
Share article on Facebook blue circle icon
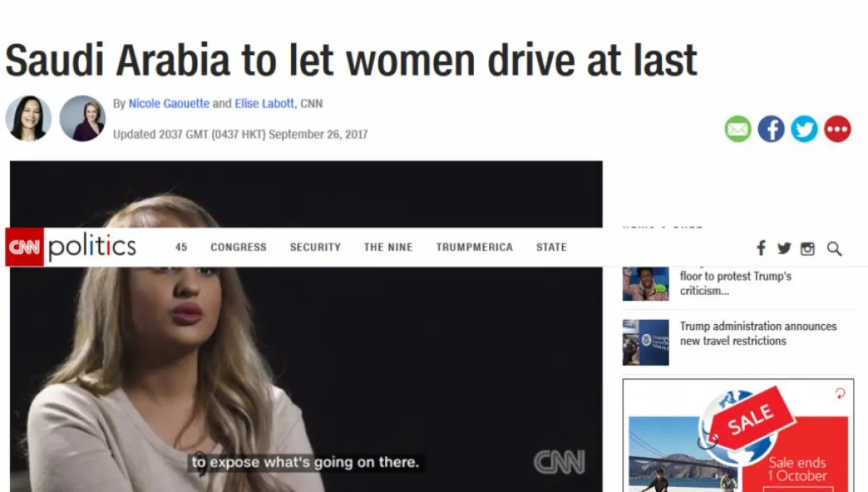click(x=771, y=130)
